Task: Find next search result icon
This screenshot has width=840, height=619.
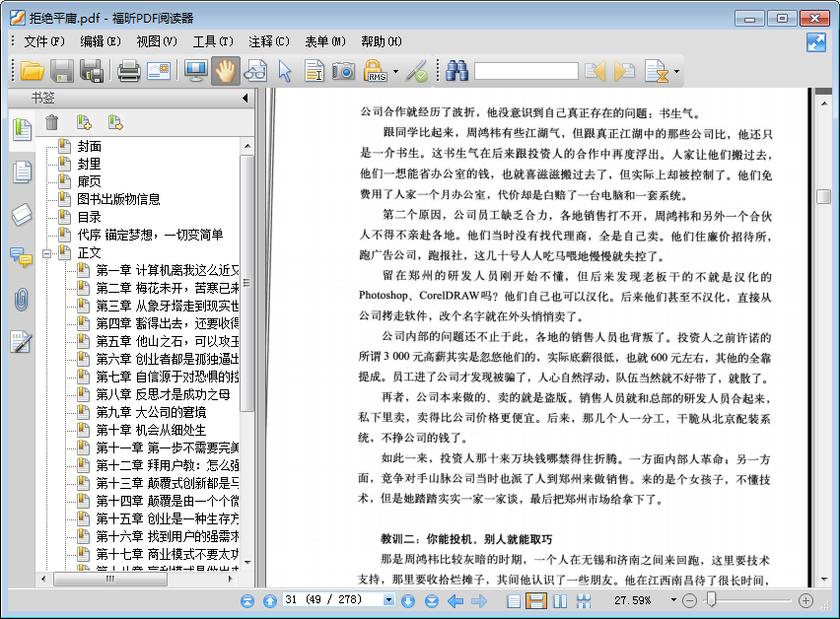Action: tap(625, 71)
